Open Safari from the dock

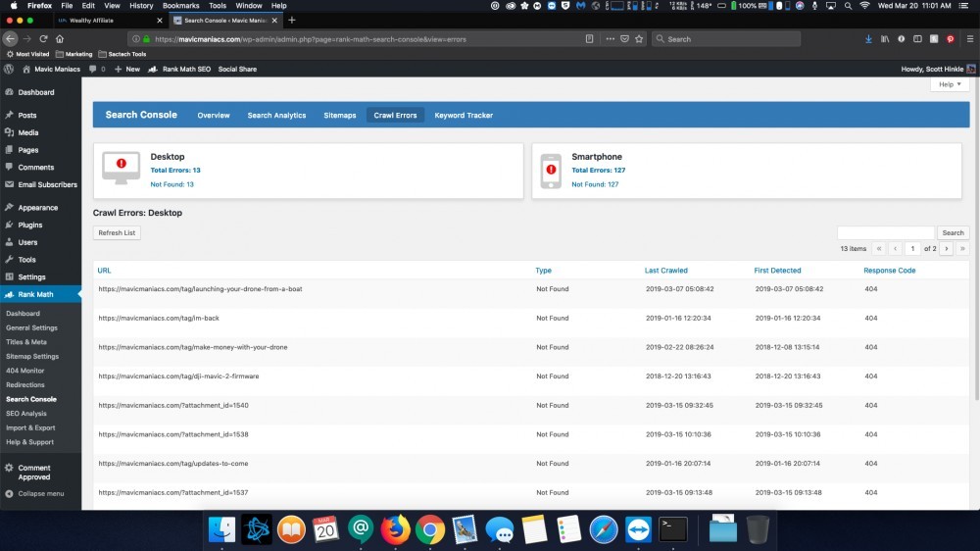click(x=603, y=529)
